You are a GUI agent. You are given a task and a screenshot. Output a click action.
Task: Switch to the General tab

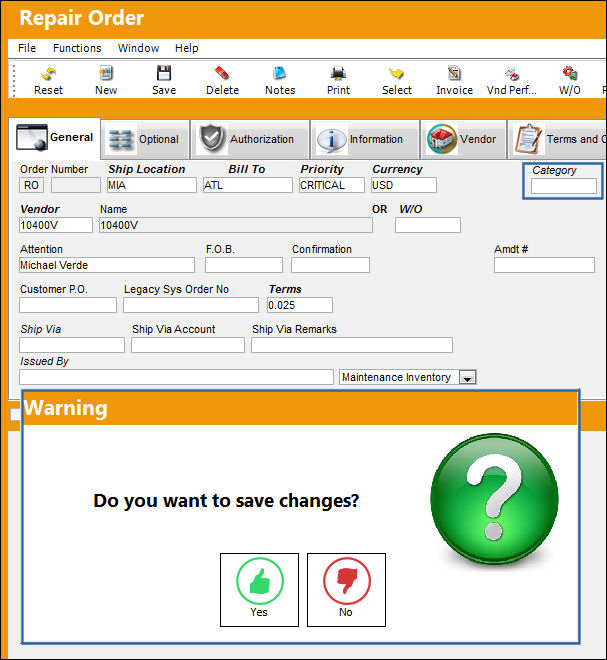[x=55, y=138]
